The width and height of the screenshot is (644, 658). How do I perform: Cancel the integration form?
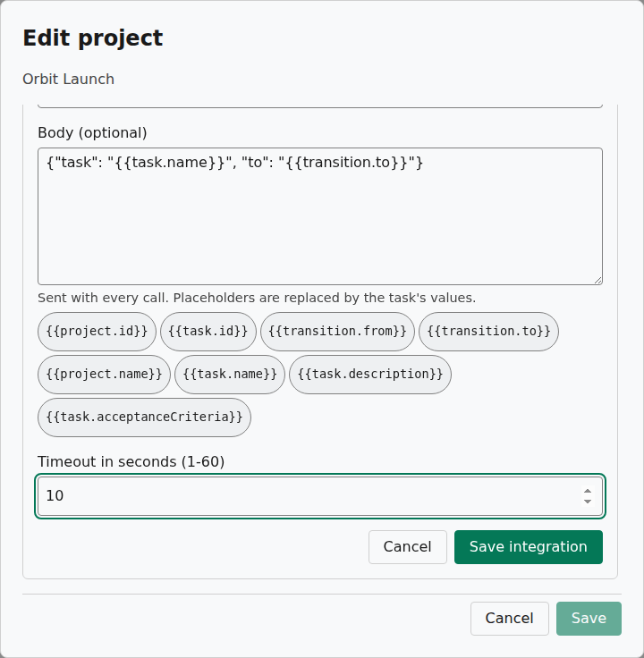coord(407,547)
